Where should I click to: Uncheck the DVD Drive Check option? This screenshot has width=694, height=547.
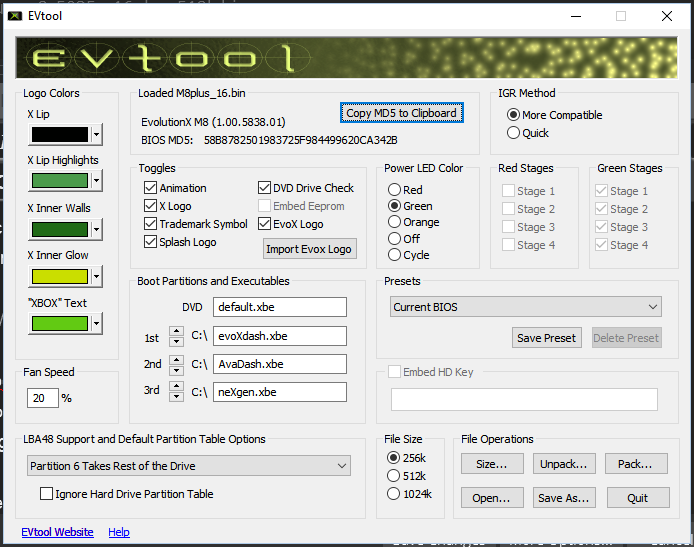265,188
